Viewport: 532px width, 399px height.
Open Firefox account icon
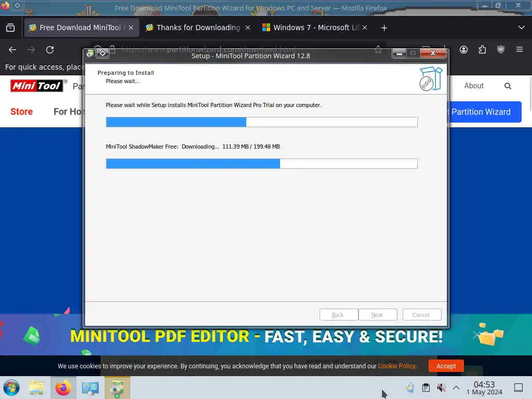[x=463, y=50]
